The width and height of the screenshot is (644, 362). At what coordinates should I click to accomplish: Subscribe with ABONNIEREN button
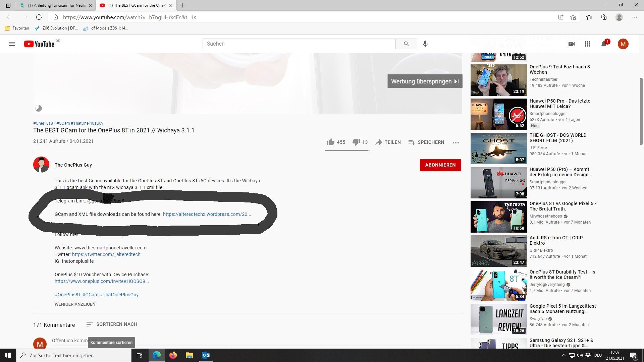click(440, 165)
